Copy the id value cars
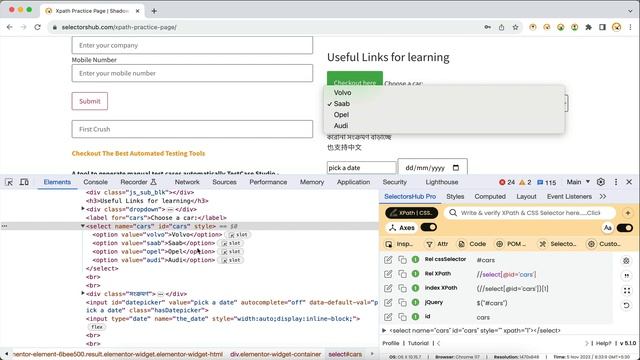640x360 pixels. pos(402,317)
